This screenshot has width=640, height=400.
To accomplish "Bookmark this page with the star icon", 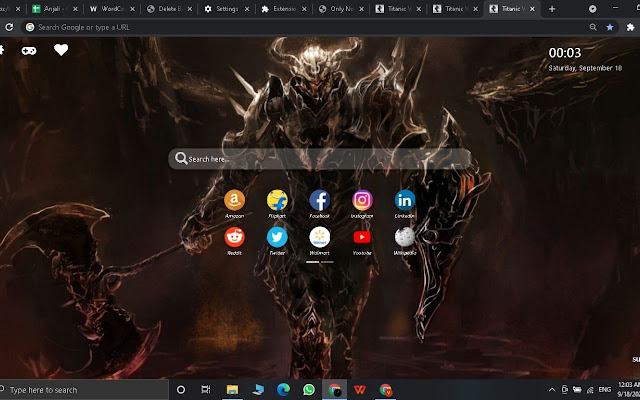I will 610,27.
